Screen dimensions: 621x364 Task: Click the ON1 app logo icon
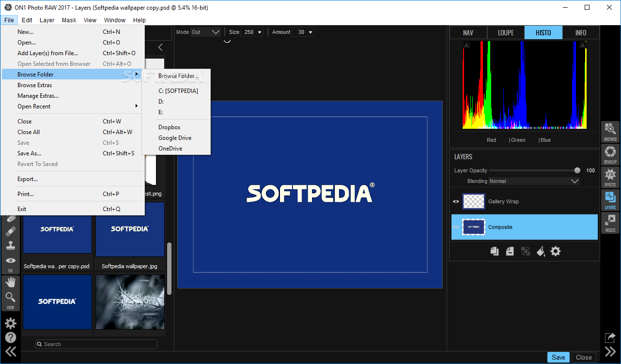click(8, 7)
